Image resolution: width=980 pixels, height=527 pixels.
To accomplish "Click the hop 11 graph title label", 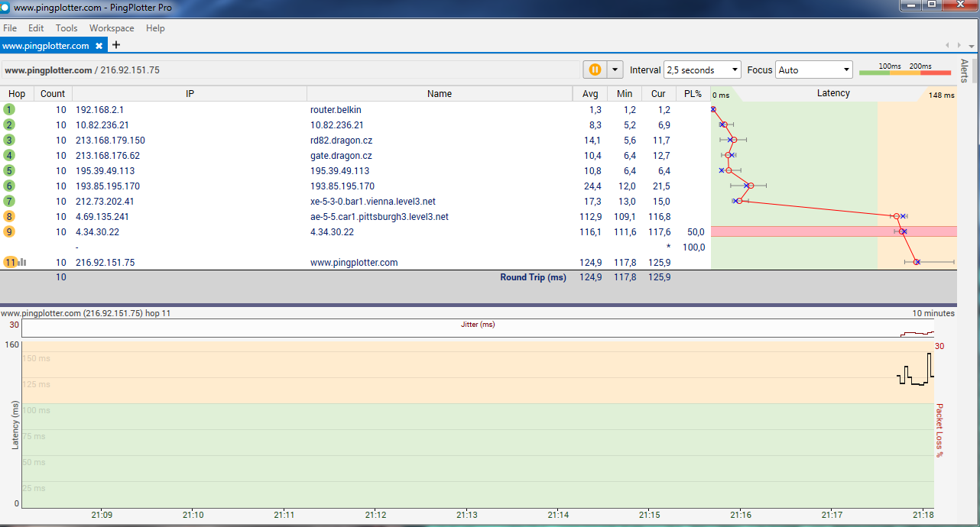I will point(86,313).
